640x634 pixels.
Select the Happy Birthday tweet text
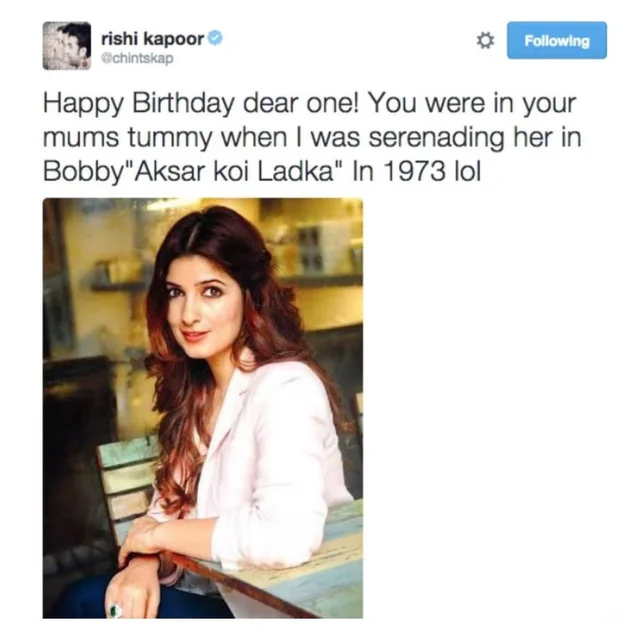click(x=312, y=138)
